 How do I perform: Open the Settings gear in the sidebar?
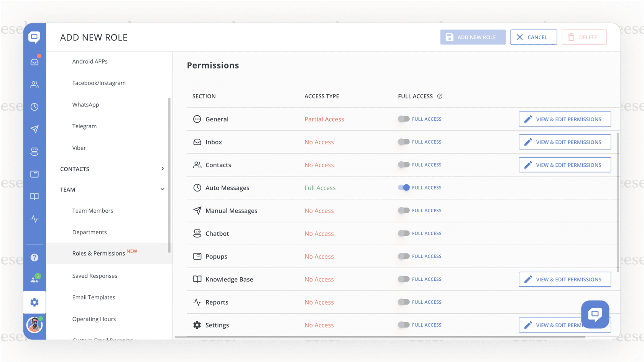[x=34, y=302]
